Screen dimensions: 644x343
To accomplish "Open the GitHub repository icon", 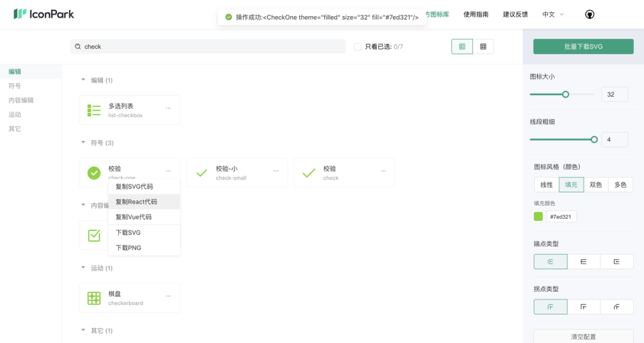I will (x=589, y=14).
